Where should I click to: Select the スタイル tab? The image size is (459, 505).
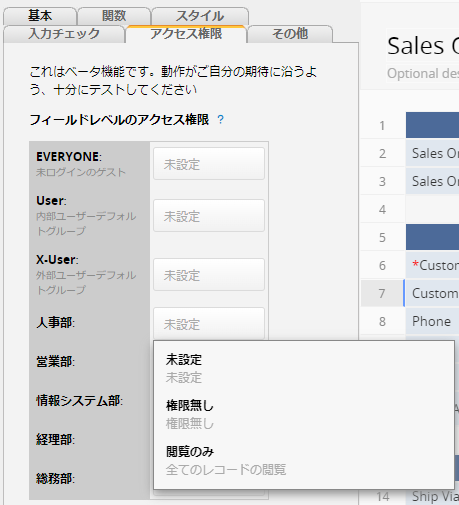[x=200, y=16]
